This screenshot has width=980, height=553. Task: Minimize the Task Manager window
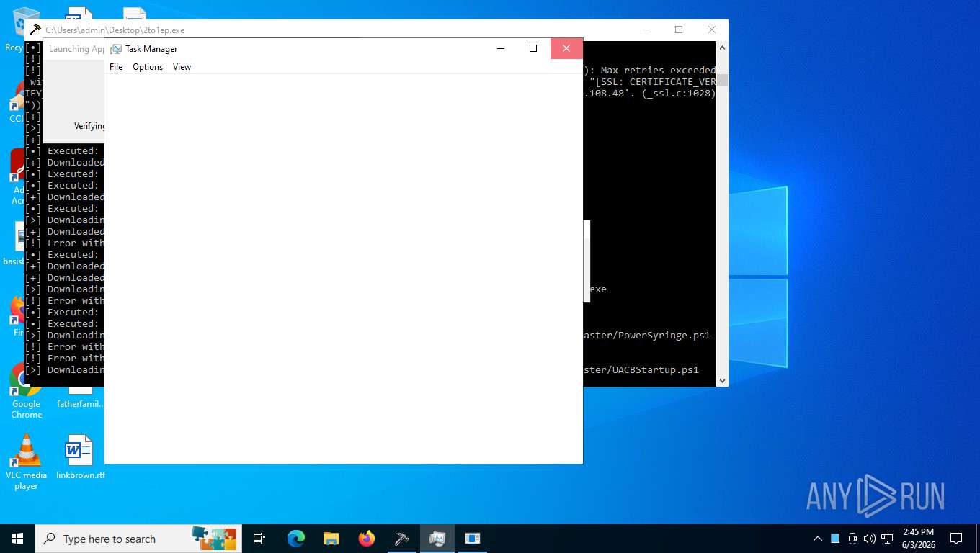(501, 48)
